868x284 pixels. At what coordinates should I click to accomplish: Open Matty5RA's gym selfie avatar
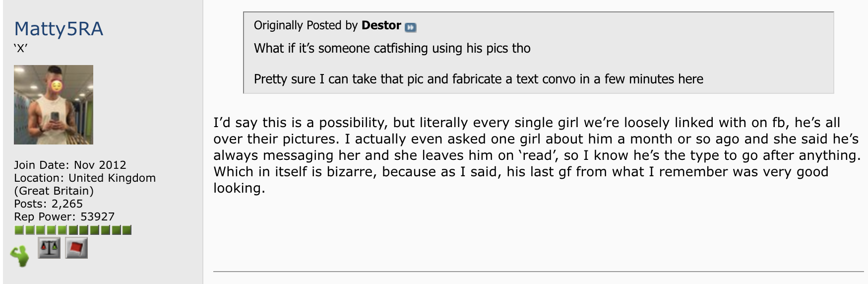pyautogui.click(x=54, y=105)
